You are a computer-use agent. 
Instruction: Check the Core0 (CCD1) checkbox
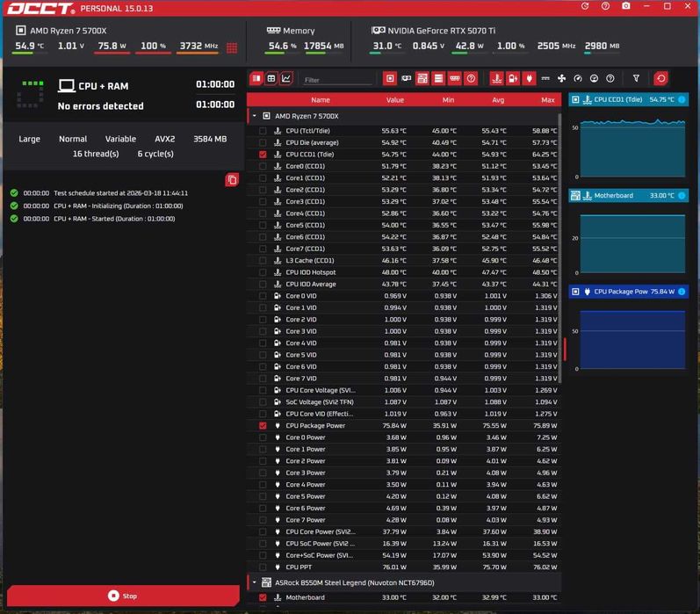263,166
